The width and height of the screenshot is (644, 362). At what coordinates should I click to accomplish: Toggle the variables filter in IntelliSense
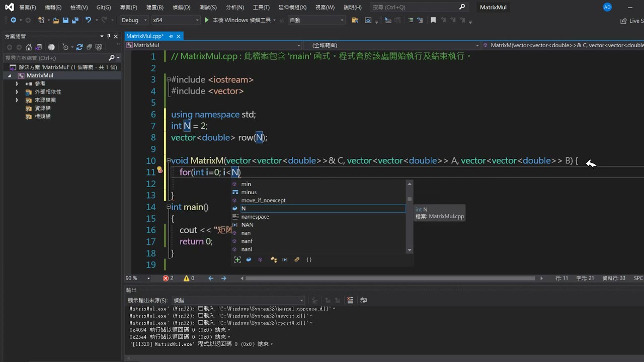click(x=249, y=260)
